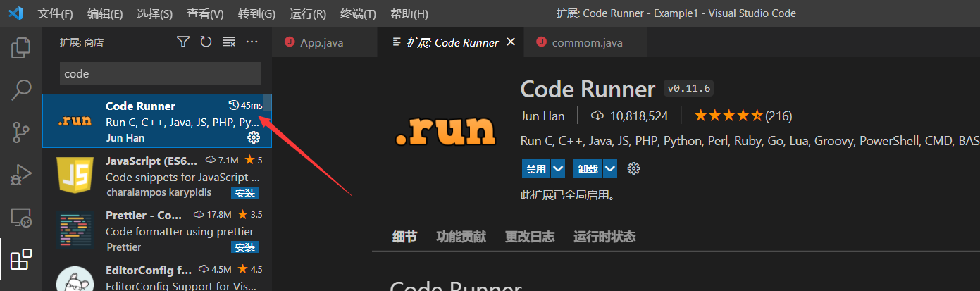Screen dimensions: 980x291
Task: Open manage gear for Code Runner in list
Action: click(254, 137)
